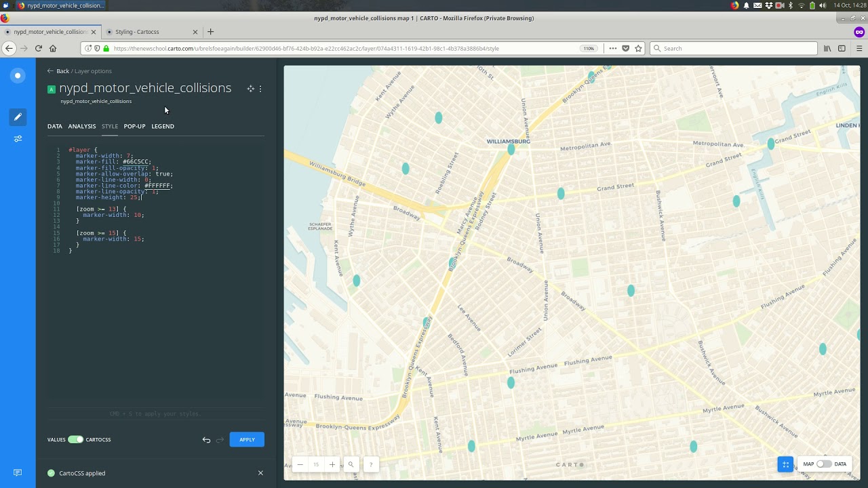This screenshot has width=868, height=488.
Task: Click the #FFFFFF marker-line-color value
Action: point(157,186)
